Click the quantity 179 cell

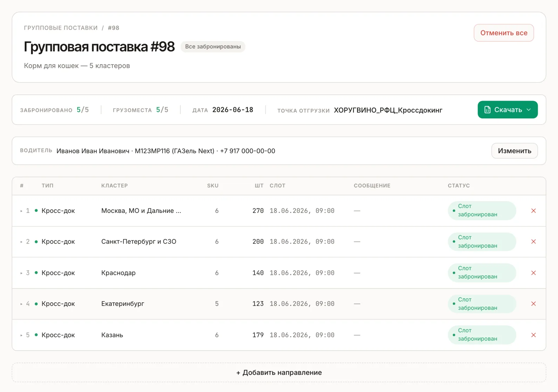(258, 335)
